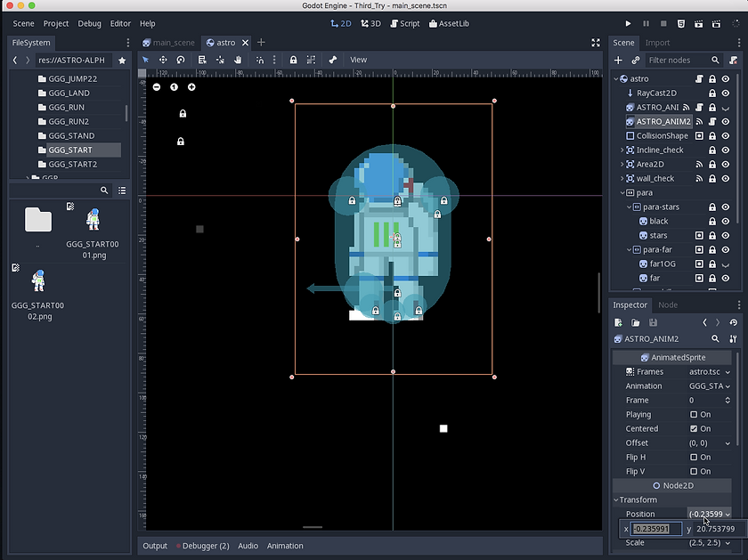Open the Debug menu
Image resolution: width=748 pixels, height=560 pixels.
pos(89,23)
